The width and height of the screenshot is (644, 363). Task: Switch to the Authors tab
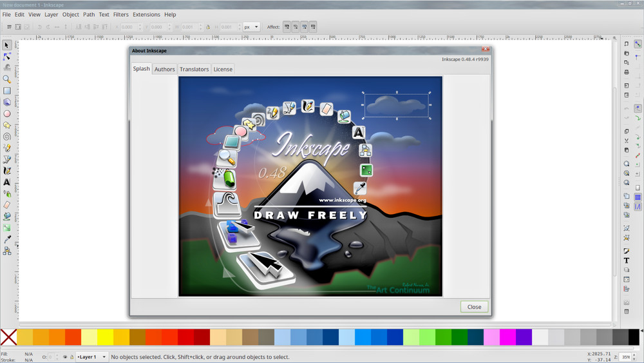[165, 69]
